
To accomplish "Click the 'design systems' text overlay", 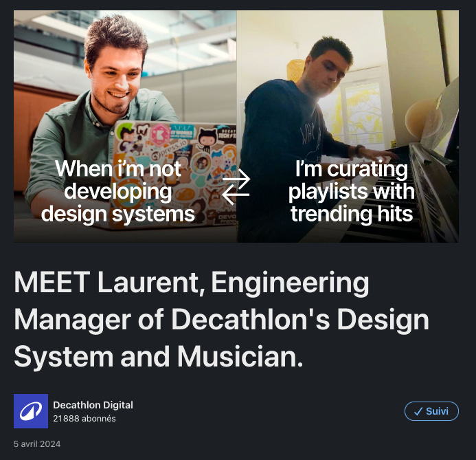I will [118, 214].
